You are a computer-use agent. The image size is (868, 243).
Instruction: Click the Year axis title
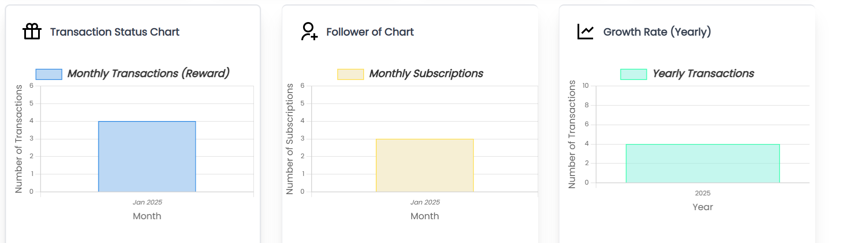click(703, 207)
